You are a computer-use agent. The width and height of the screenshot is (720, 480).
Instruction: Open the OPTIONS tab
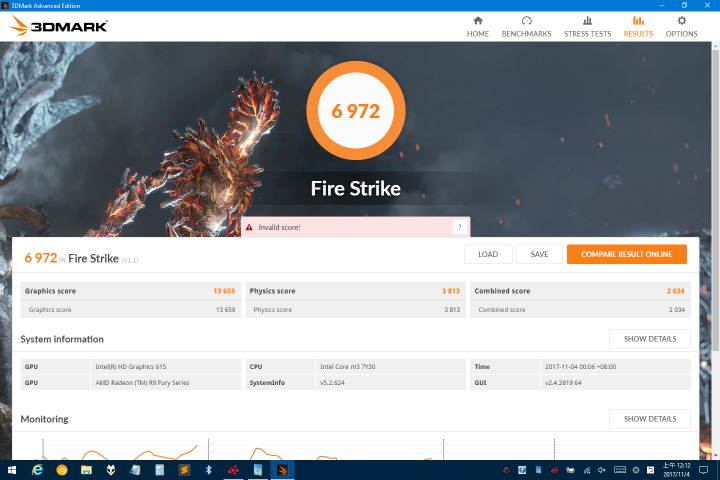(x=681, y=27)
